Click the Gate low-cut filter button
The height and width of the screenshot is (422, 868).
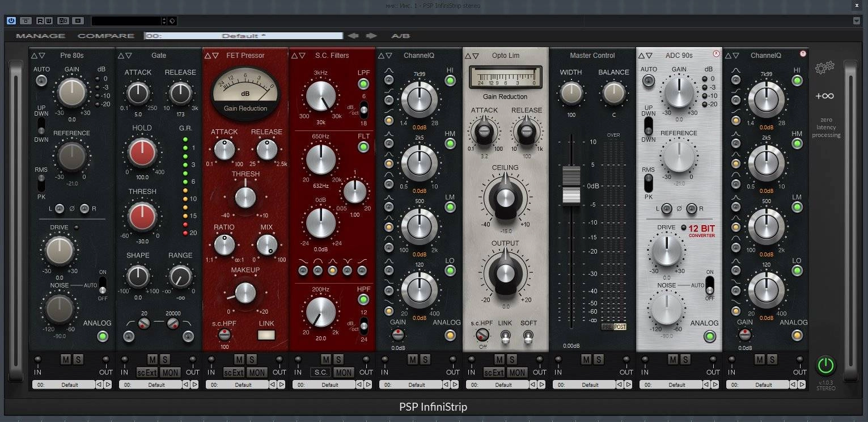129,336
